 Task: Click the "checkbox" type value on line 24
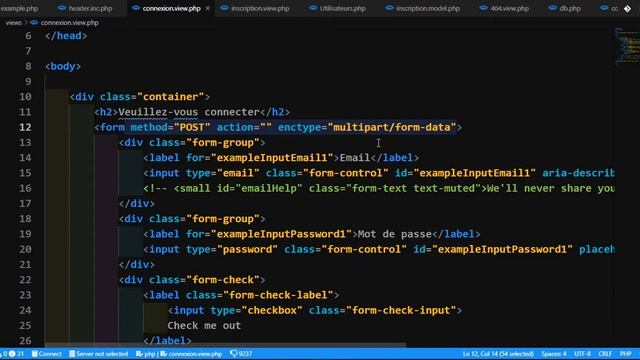coord(272,310)
